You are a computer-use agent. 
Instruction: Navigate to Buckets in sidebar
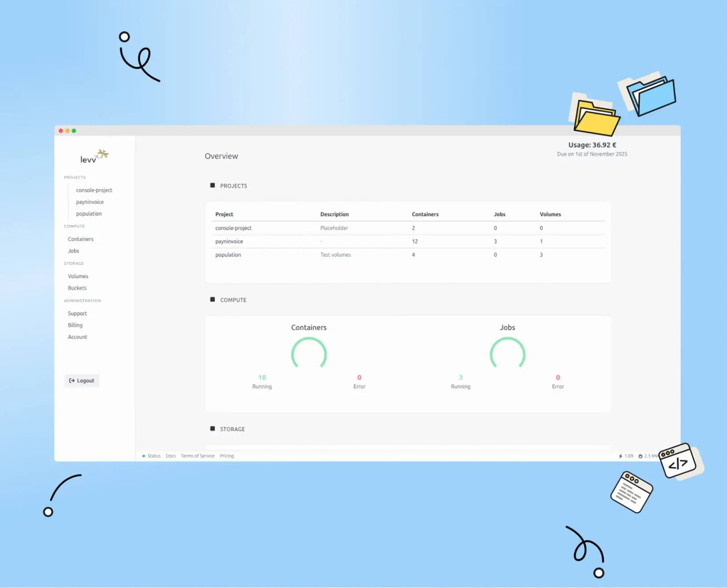[x=77, y=288]
